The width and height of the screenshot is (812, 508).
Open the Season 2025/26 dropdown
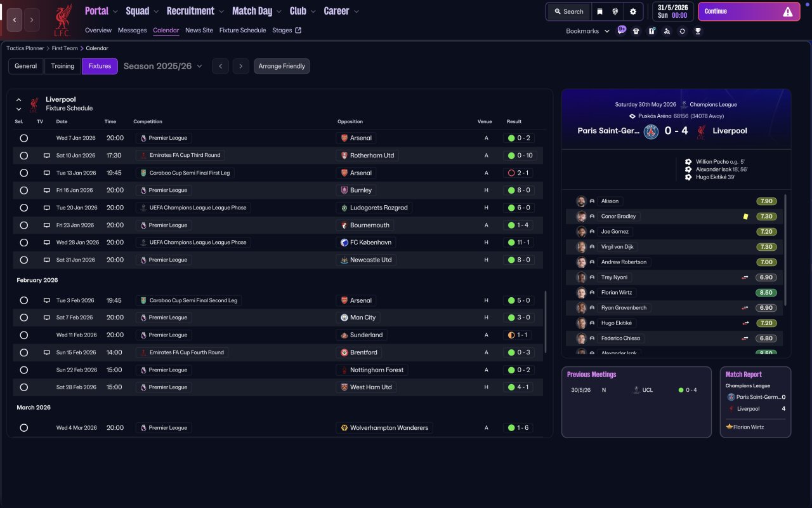click(x=163, y=66)
